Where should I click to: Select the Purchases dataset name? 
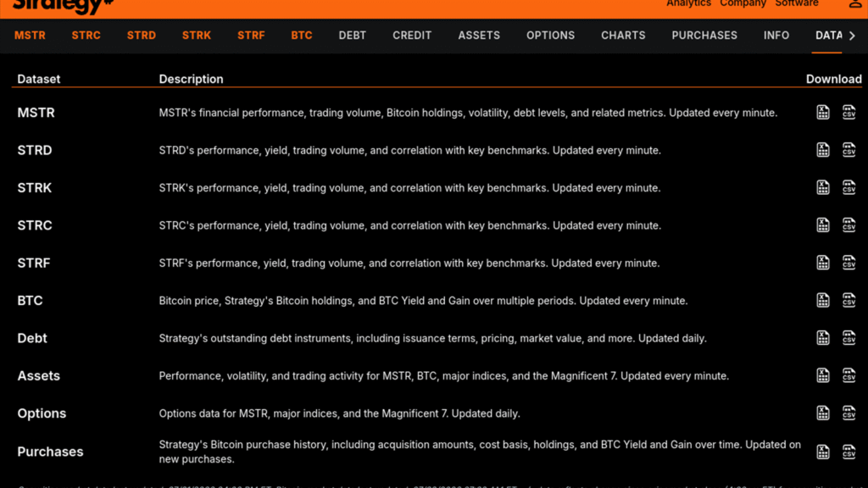coord(50,452)
